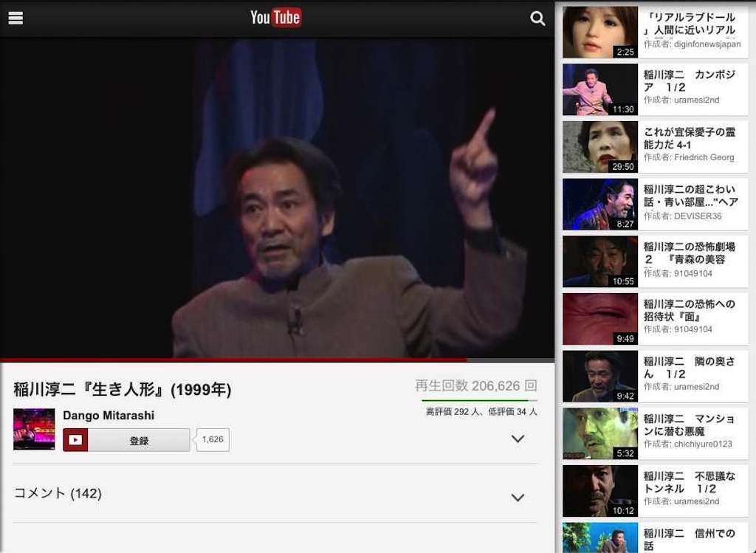The image size is (756, 553).
Task: Click title 稲川淳二の恐怖劇場 2『青森の美容
Action: click(690, 253)
